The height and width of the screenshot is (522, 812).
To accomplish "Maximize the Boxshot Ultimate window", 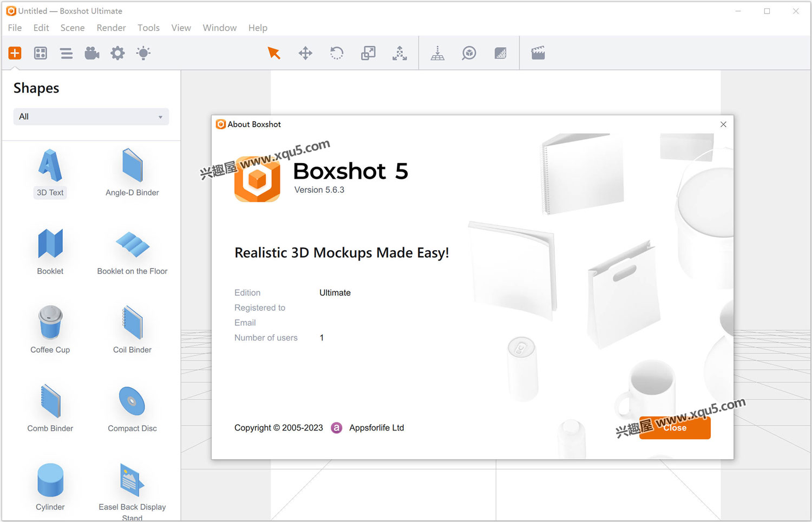I will [767, 11].
